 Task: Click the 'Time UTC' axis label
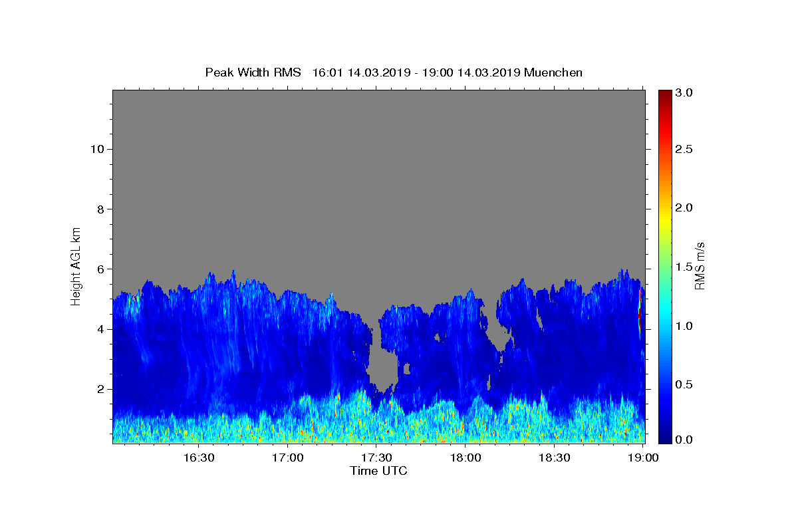click(378, 471)
